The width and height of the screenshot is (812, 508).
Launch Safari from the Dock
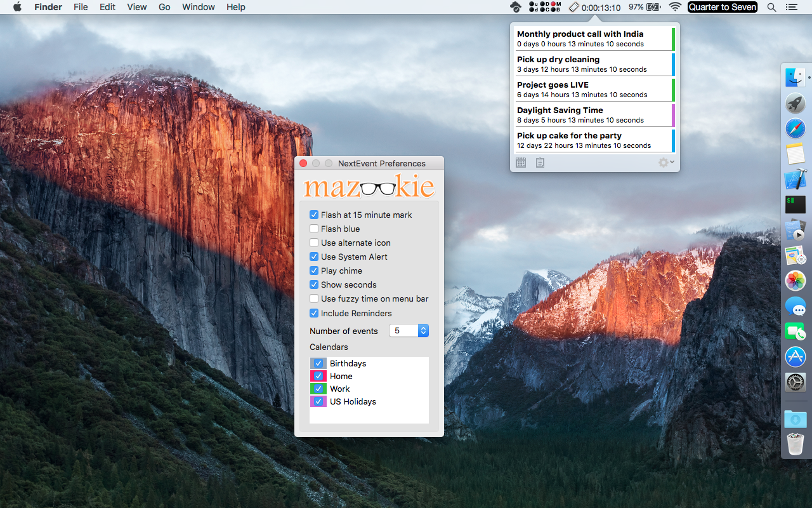[x=795, y=128]
